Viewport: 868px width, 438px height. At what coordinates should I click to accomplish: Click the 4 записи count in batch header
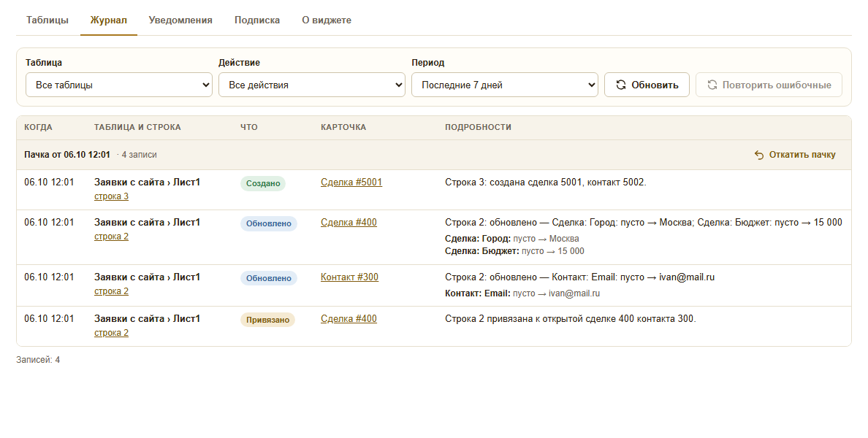coord(139,155)
